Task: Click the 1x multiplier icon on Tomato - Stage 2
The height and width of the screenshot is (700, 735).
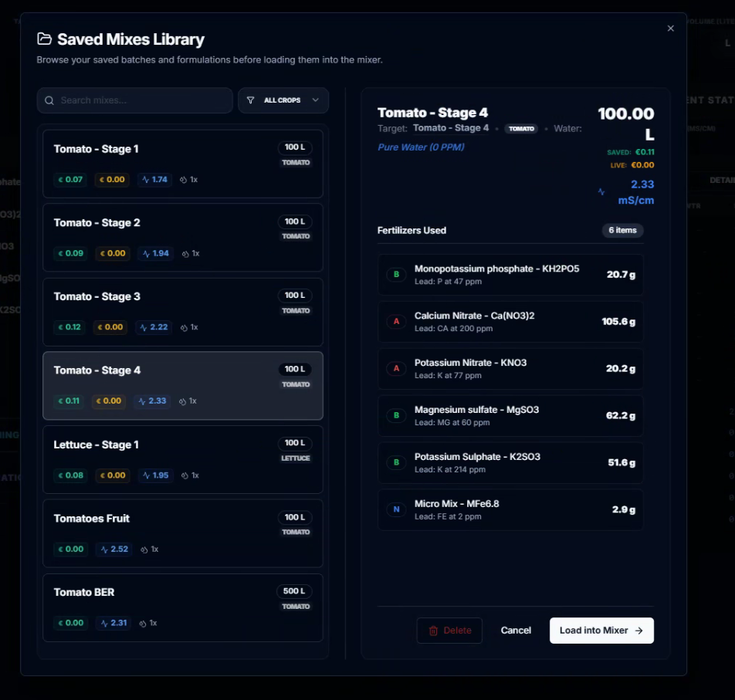Action: pyautogui.click(x=185, y=254)
